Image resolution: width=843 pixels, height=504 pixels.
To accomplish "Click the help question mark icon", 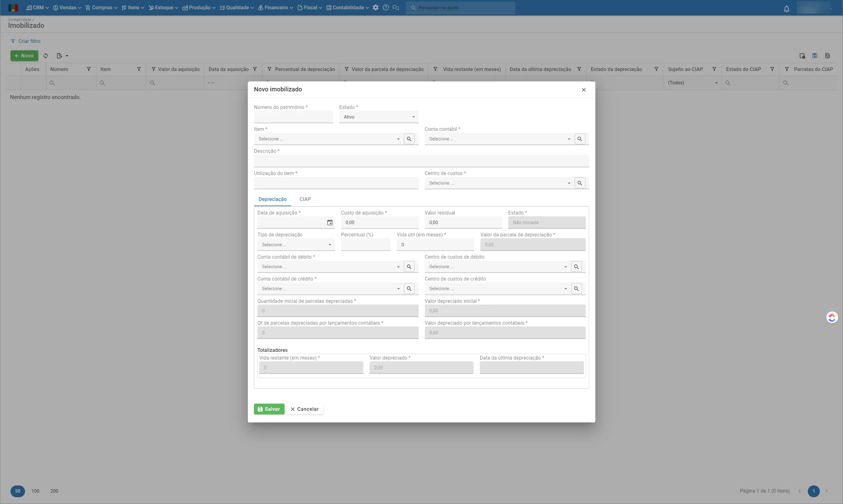I will click(x=386, y=7).
